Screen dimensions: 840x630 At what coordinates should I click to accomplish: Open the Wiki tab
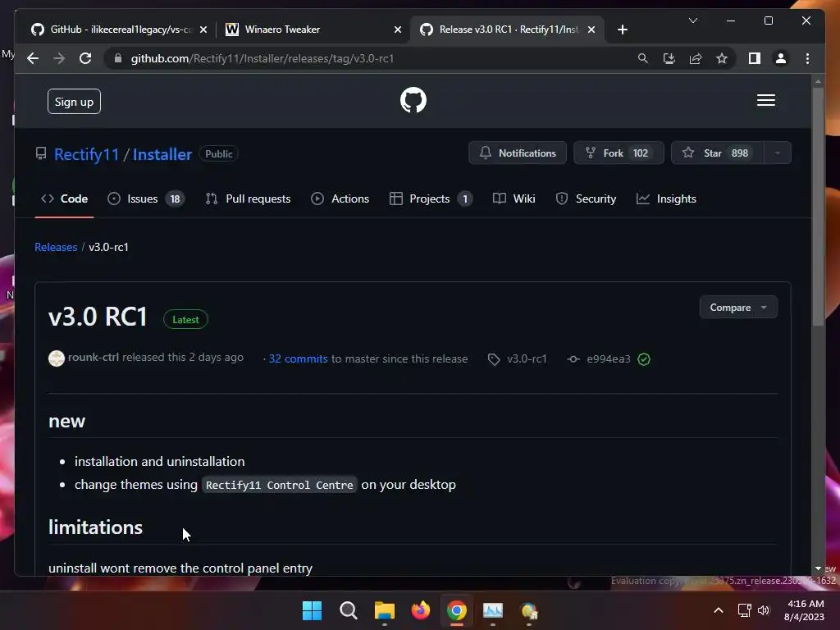[514, 199]
